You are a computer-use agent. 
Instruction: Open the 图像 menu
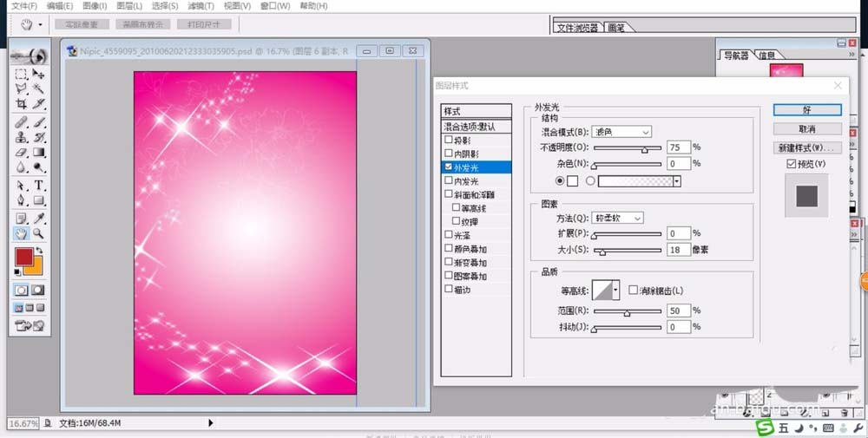pyautogui.click(x=95, y=6)
